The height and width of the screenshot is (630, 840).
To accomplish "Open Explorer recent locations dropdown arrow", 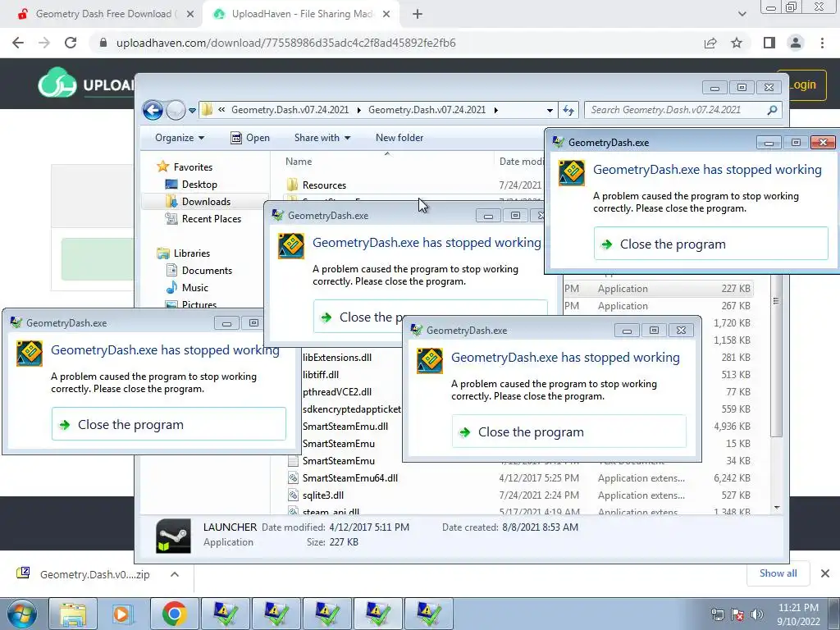I will tap(192, 111).
